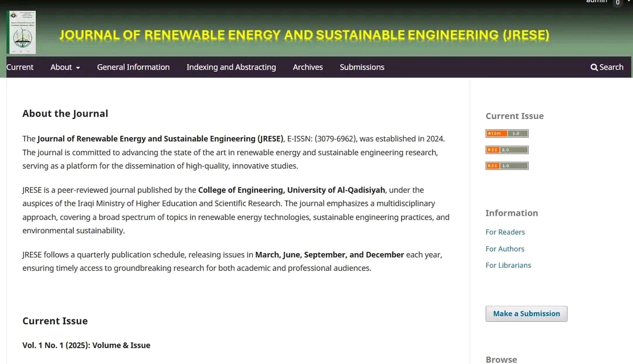Viewport: 633px width, 364px height.
Task: Expand the About dropdown menu
Action: (65, 67)
